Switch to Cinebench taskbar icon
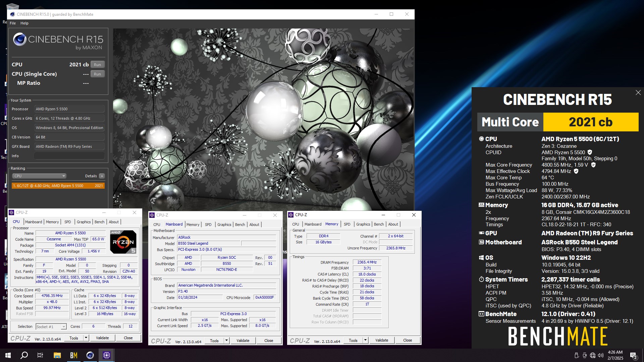The image size is (644, 362). coord(90,355)
